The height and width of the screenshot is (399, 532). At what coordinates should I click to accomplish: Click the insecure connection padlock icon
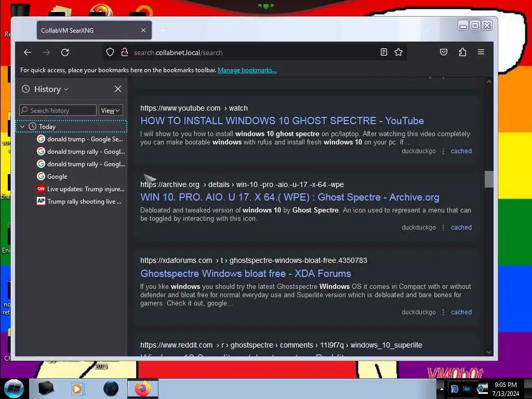[x=125, y=52]
